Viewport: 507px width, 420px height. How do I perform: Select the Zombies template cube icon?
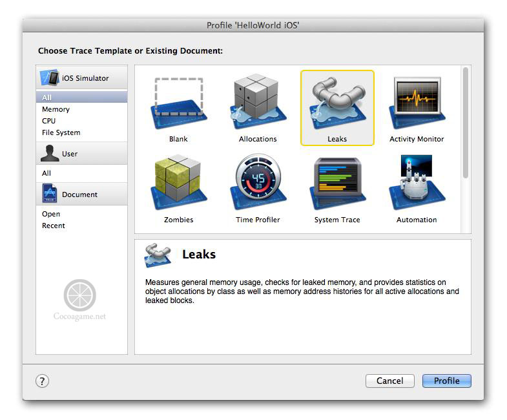[x=178, y=182]
